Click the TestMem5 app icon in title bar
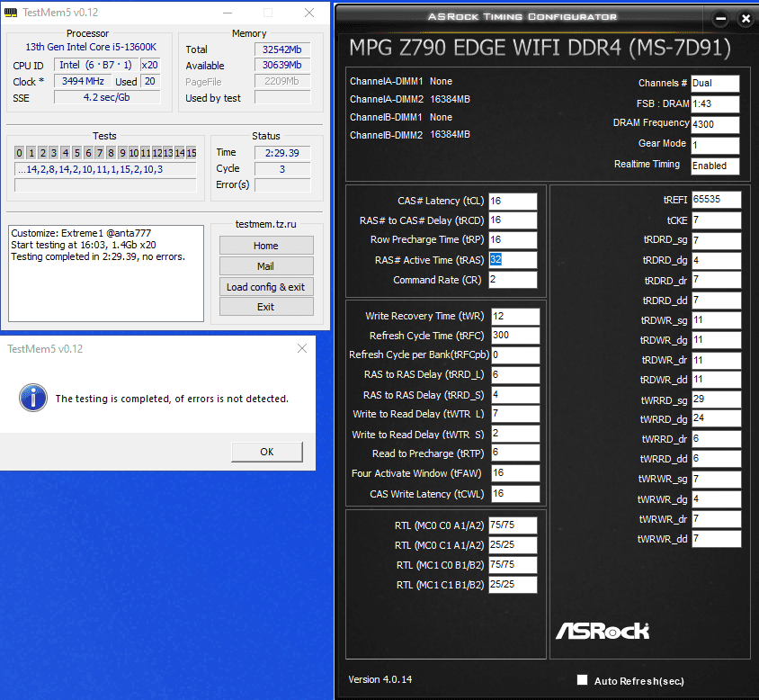This screenshot has height=700, width=759. point(11,13)
